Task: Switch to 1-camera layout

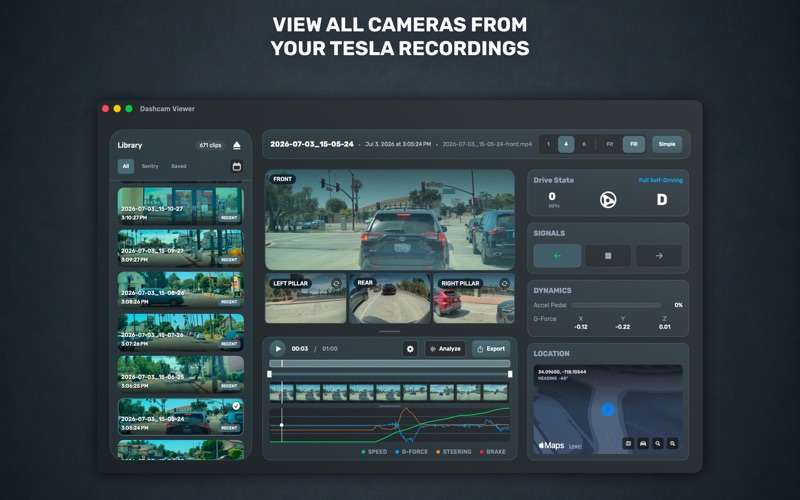Action: coord(548,144)
